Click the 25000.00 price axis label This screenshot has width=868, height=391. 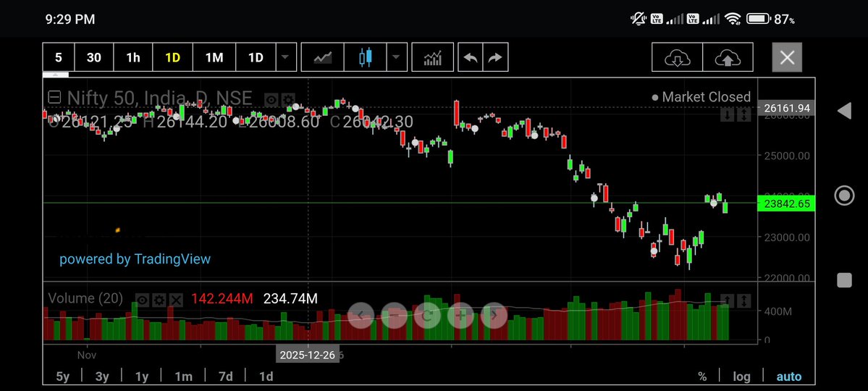pos(787,156)
